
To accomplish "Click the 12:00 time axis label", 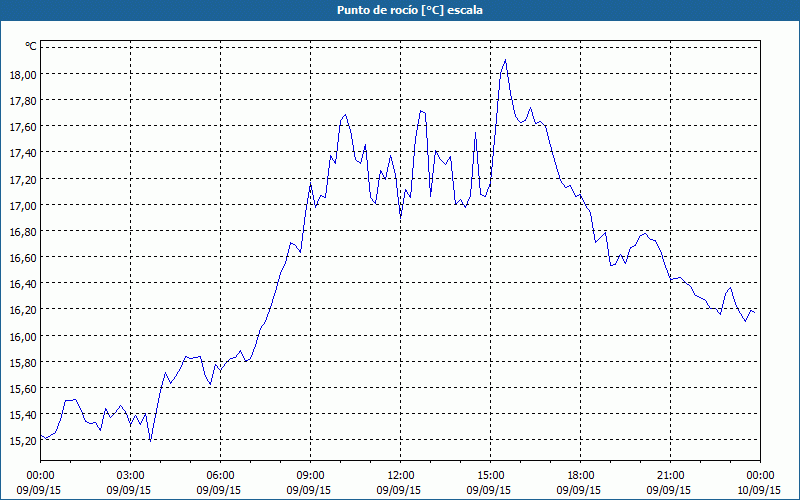I will [401, 476].
